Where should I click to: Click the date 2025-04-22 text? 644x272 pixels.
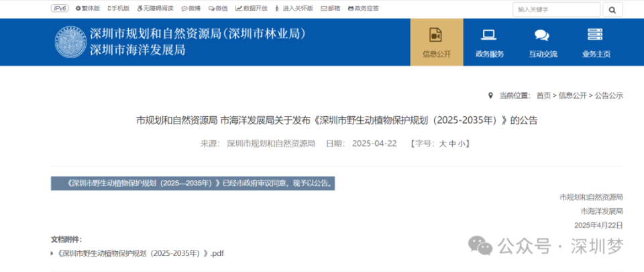coord(374,144)
